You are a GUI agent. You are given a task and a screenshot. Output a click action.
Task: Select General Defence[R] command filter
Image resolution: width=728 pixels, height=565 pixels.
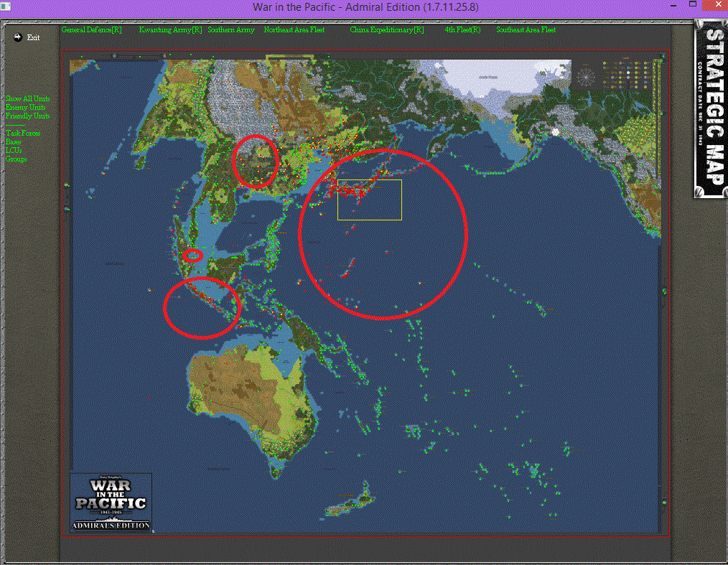point(91,29)
